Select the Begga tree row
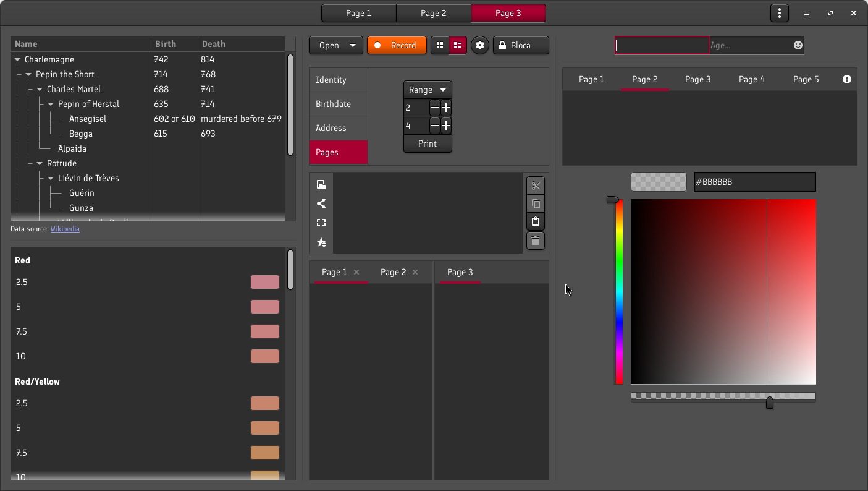Viewport: 868px width, 491px height. (x=148, y=134)
